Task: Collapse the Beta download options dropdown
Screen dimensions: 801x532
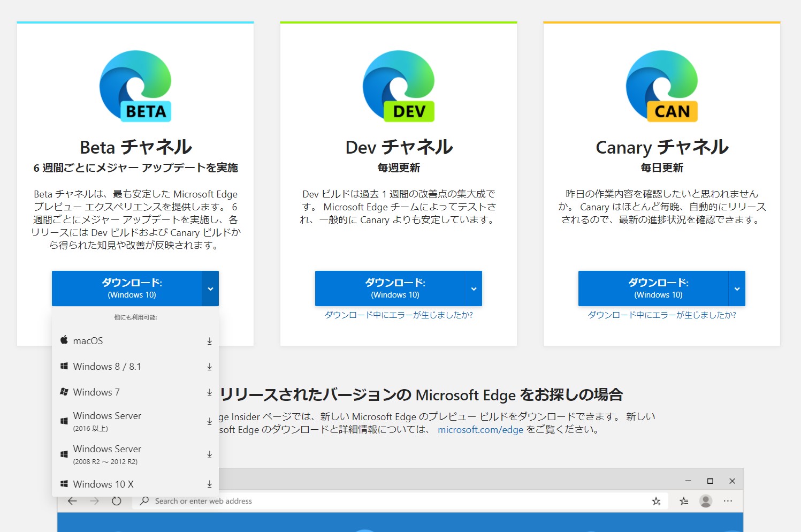Action: click(x=210, y=288)
